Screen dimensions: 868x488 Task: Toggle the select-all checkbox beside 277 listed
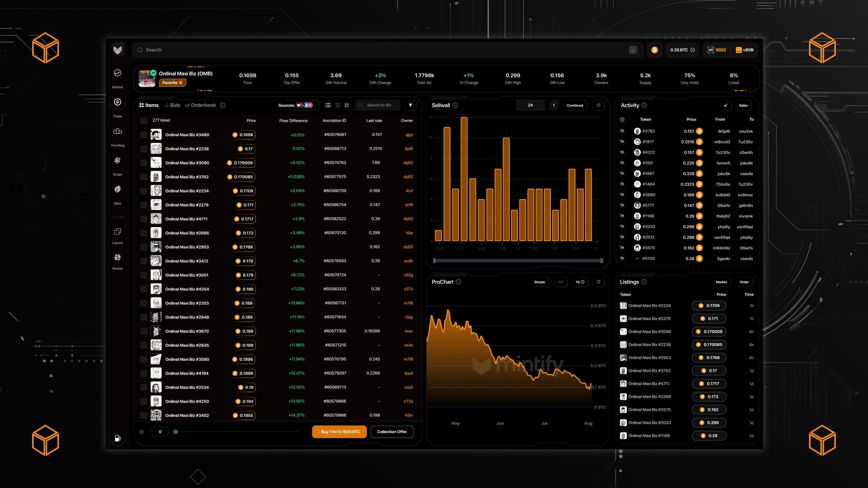pos(144,120)
